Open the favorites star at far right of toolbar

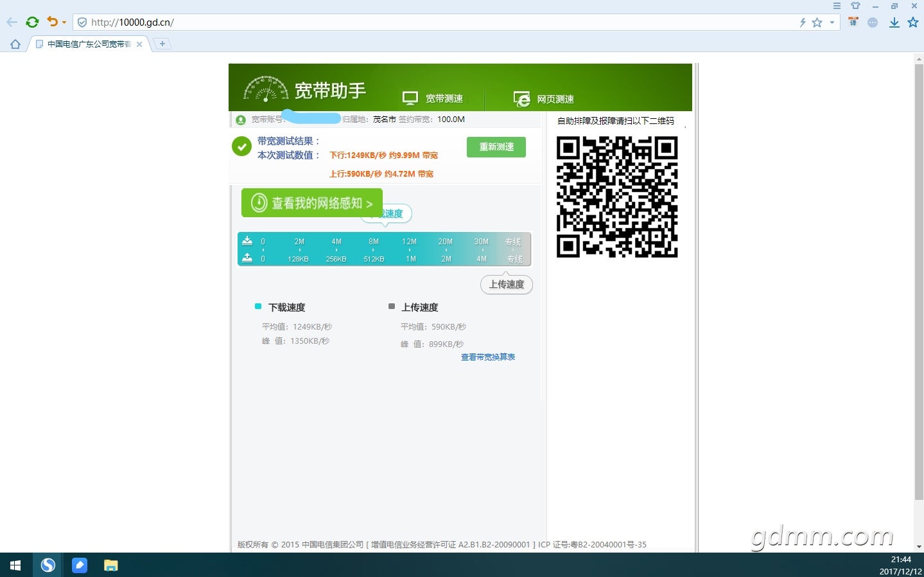point(913,22)
